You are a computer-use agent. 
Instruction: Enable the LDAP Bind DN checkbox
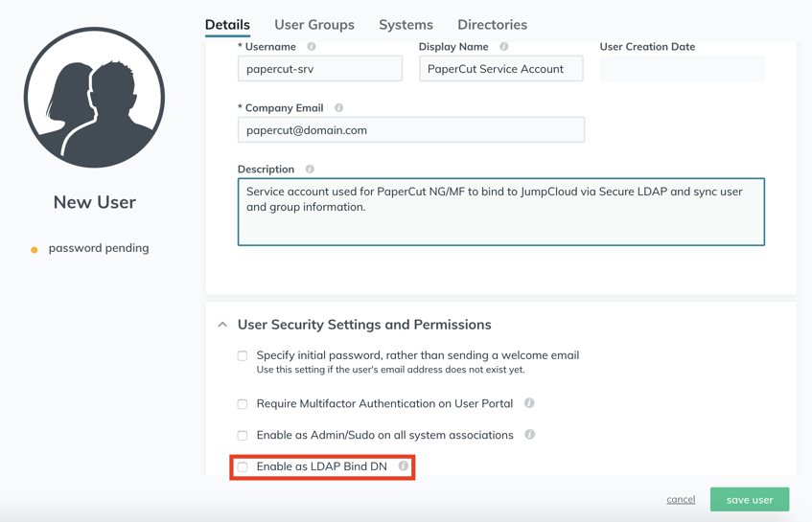coord(243,467)
